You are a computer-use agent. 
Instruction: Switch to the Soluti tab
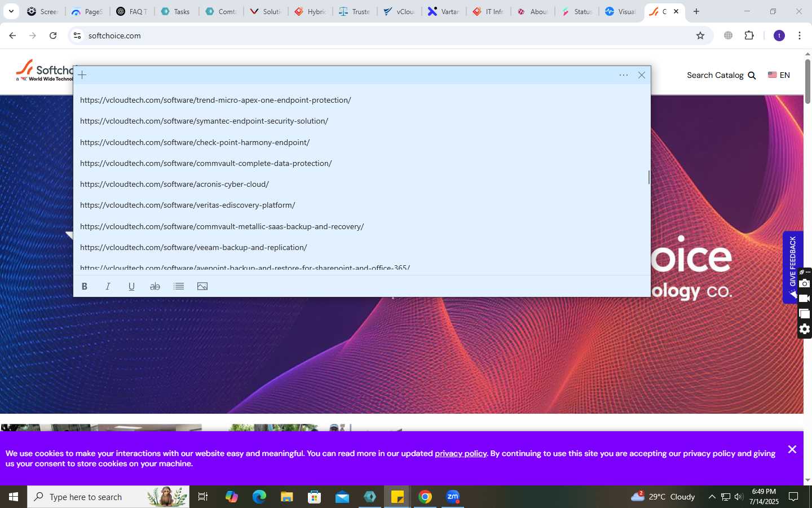[266, 11]
